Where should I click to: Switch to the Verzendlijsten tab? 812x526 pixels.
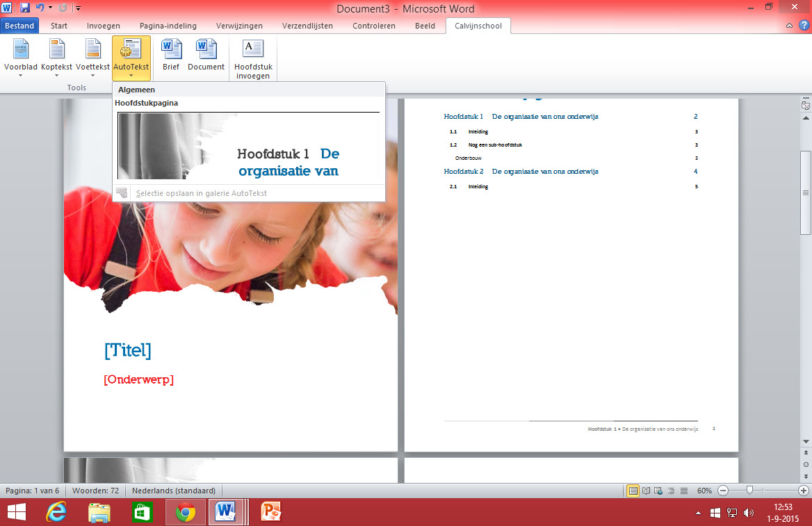tap(307, 26)
